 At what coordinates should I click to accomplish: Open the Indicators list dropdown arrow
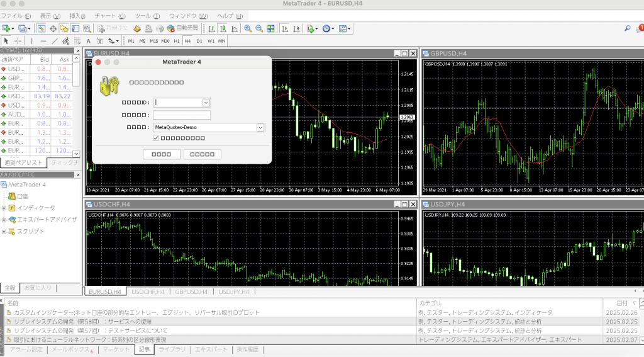point(316,29)
